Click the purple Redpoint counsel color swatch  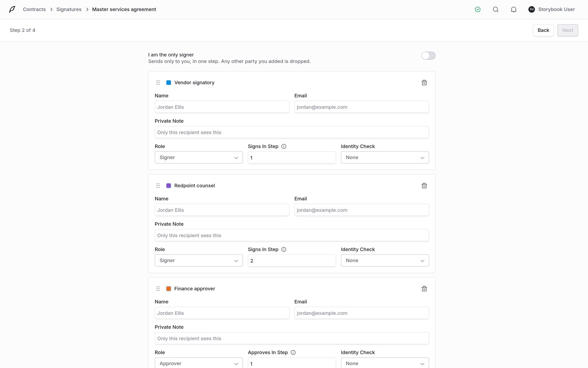(169, 185)
